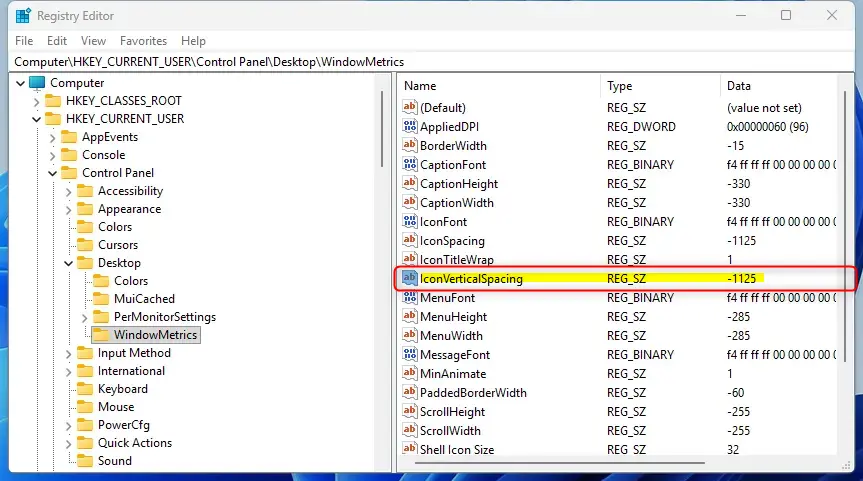The image size is (863, 481).
Task: Click the Control Panel folder icon
Action: [69, 173]
